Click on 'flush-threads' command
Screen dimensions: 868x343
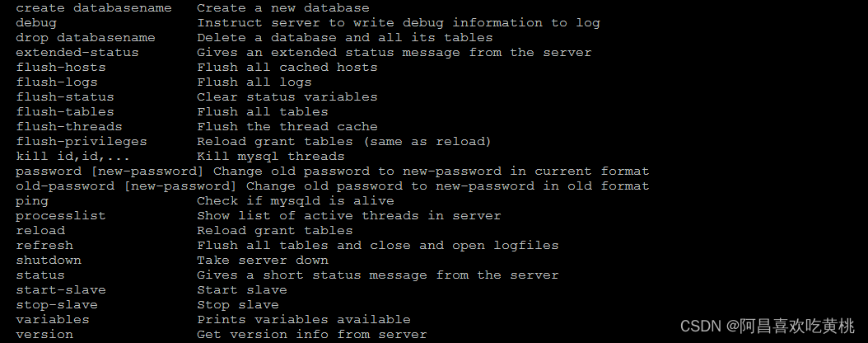click(68, 126)
